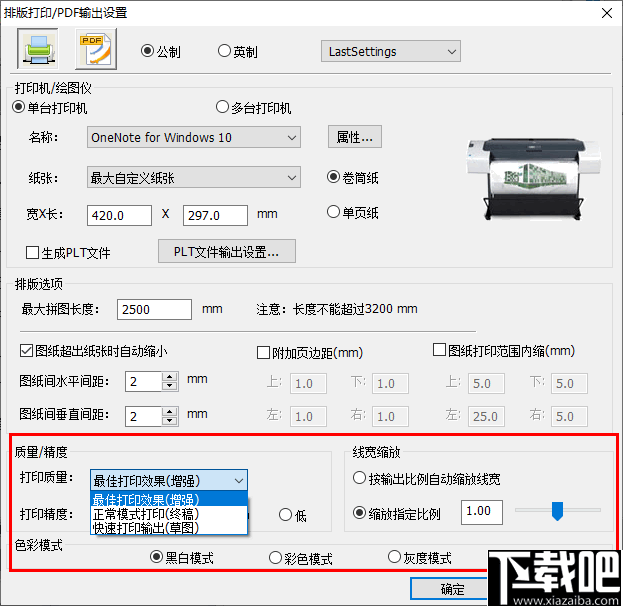This screenshot has height=606, width=623.
Task: Increase 图纸间水平间距 with up arrow
Action: click(x=170, y=377)
